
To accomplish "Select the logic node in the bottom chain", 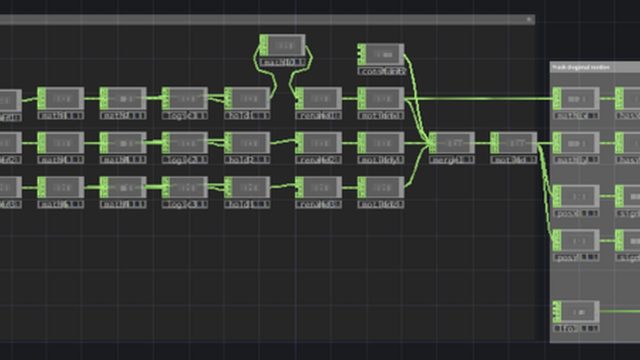I will pos(185,187).
